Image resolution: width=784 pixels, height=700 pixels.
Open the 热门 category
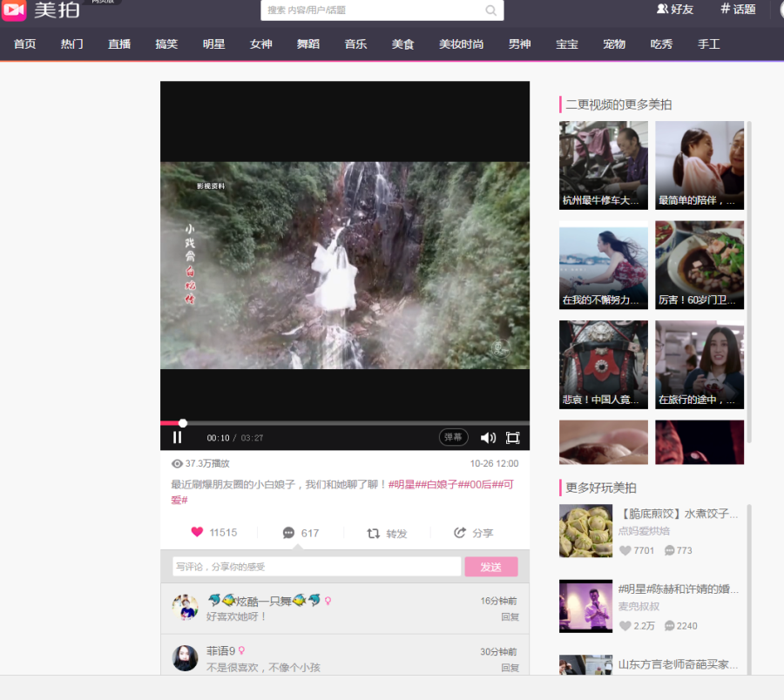72,44
